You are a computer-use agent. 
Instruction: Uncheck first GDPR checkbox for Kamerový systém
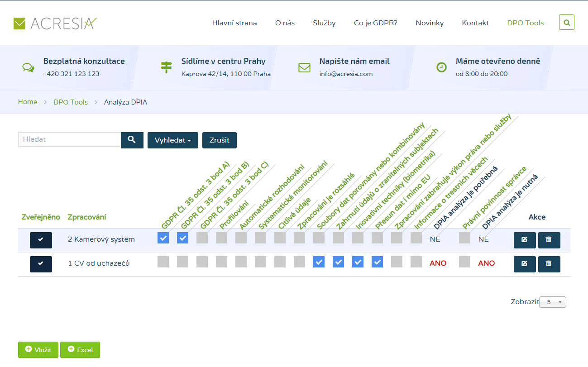[x=163, y=238]
